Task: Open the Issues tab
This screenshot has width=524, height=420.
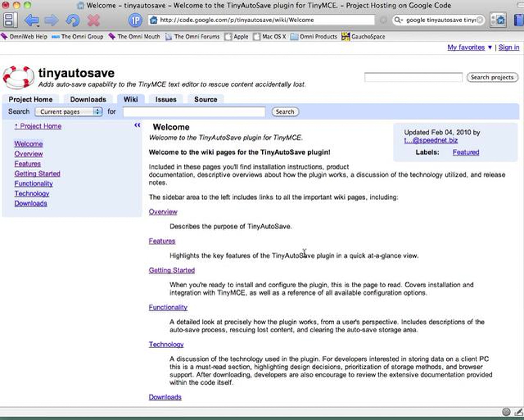Action: point(166,99)
